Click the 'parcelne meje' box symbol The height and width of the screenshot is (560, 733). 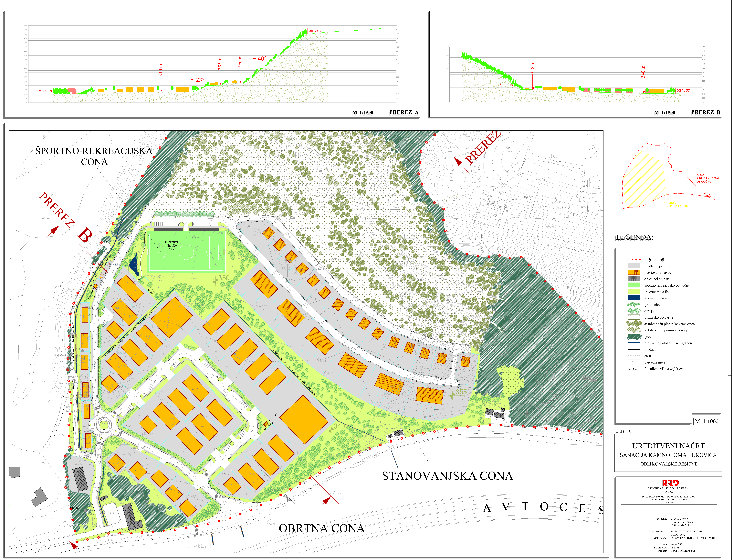[x=634, y=362]
